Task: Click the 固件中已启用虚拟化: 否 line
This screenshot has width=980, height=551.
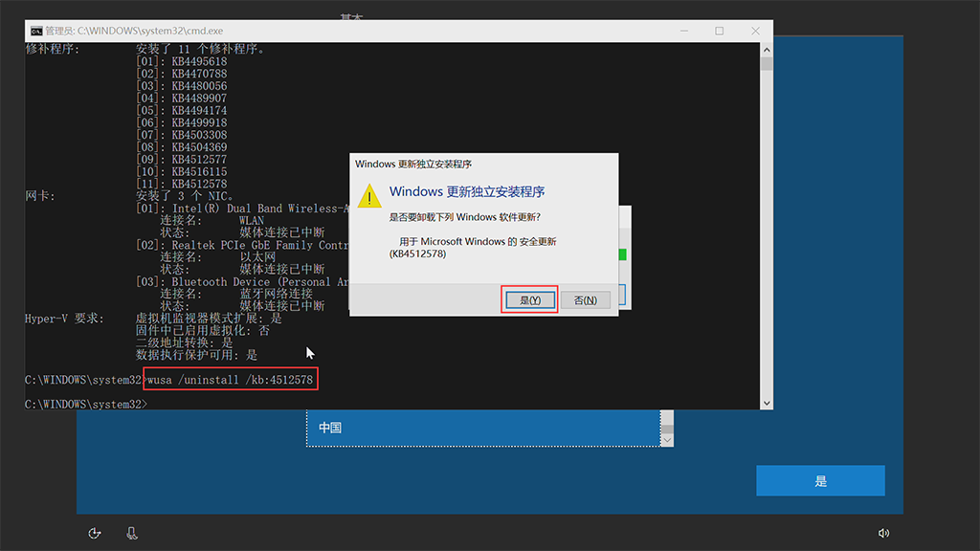Action: coord(203,330)
